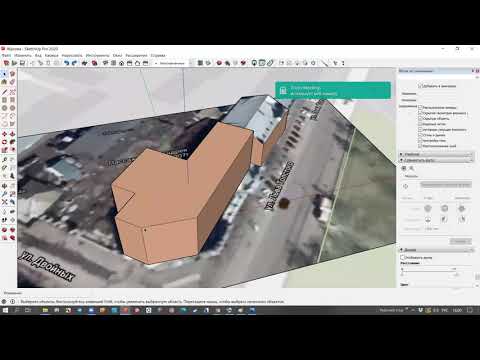This screenshot has width=480, height=360.
Task: Select the Circle drawing tool
Action: tap(4, 108)
